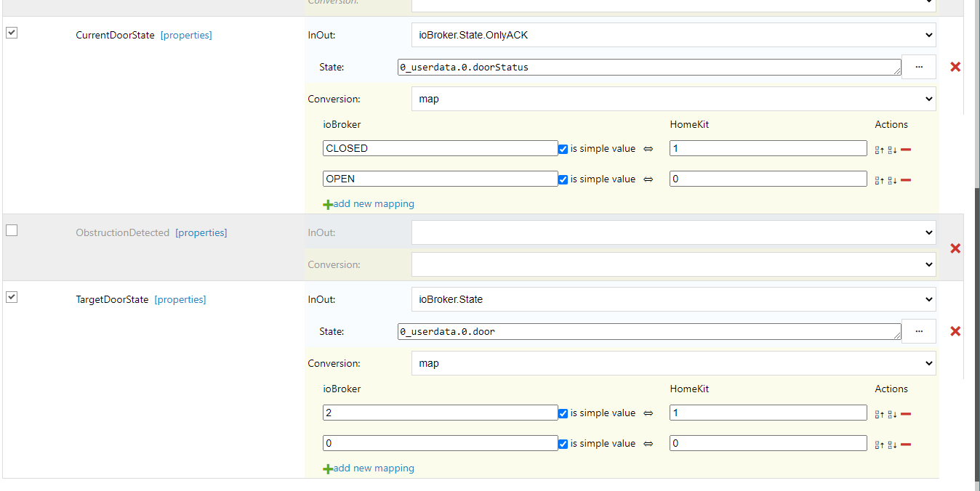
Task: Move the ioBroker 2 mapping row up
Action: tap(880, 414)
